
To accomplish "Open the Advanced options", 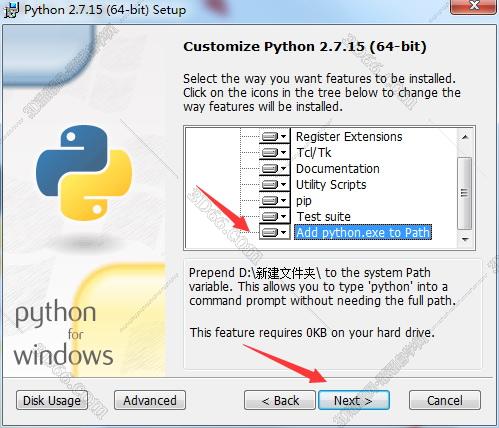I will (x=150, y=400).
